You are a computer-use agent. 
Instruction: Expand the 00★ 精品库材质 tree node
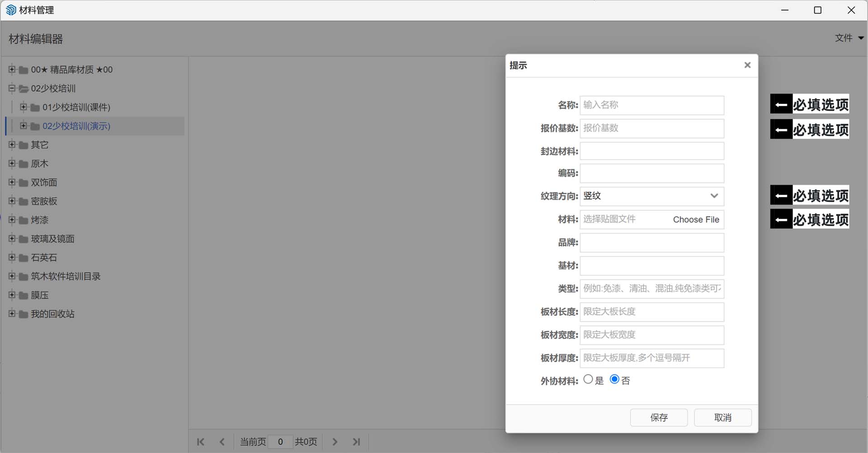coord(11,69)
